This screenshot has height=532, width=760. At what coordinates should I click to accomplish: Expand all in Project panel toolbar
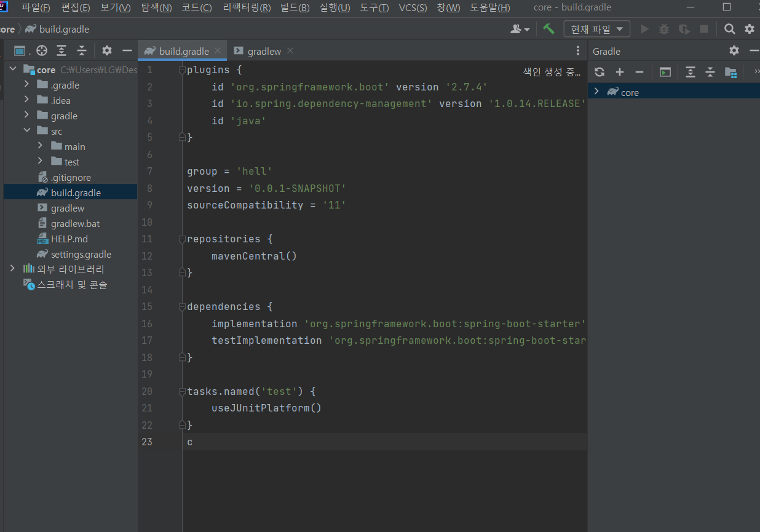(61, 51)
